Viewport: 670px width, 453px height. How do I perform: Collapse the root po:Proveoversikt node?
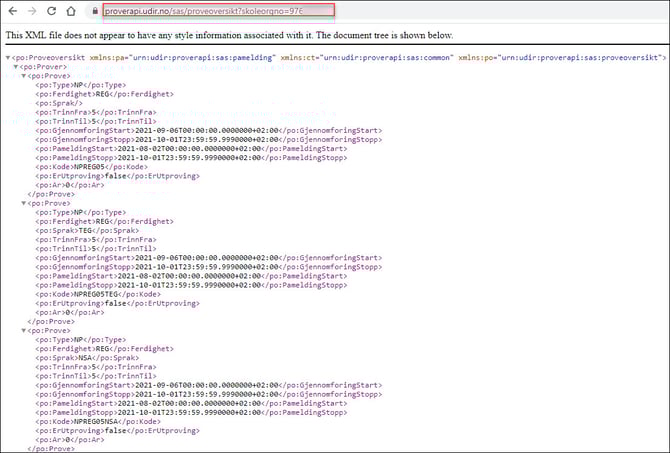pyautogui.click(x=8, y=58)
